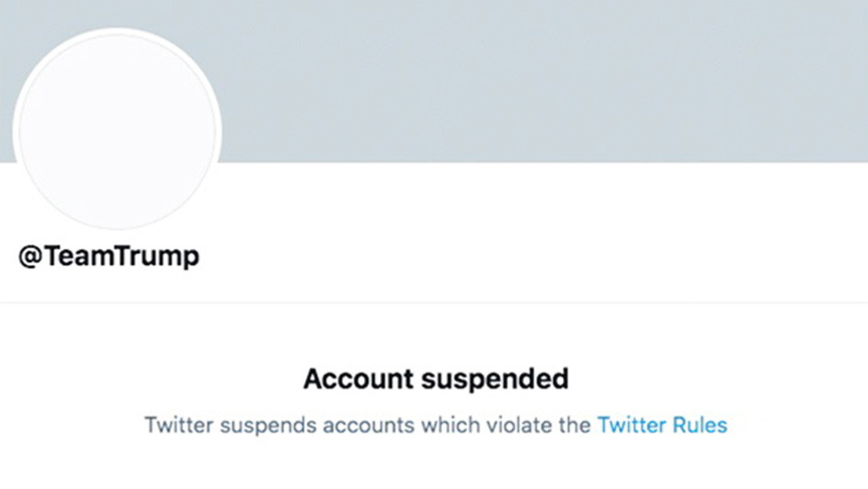868x489 pixels.
Task: Click the Account suspended heading
Action: (x=434, y=378)
